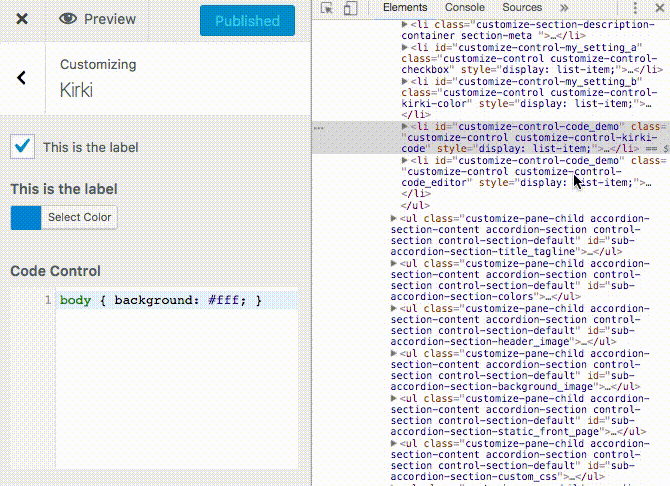670x486 pixels.
Task: Expand the sub-accordion-section-custom_css ul node
Action: click(x=394, y=443)
